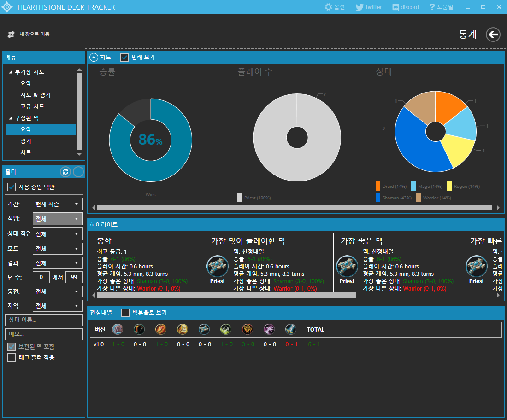Click the Rogue legend color swatch
This screenshot has width=507, height=420.
(x=449, y=186)
